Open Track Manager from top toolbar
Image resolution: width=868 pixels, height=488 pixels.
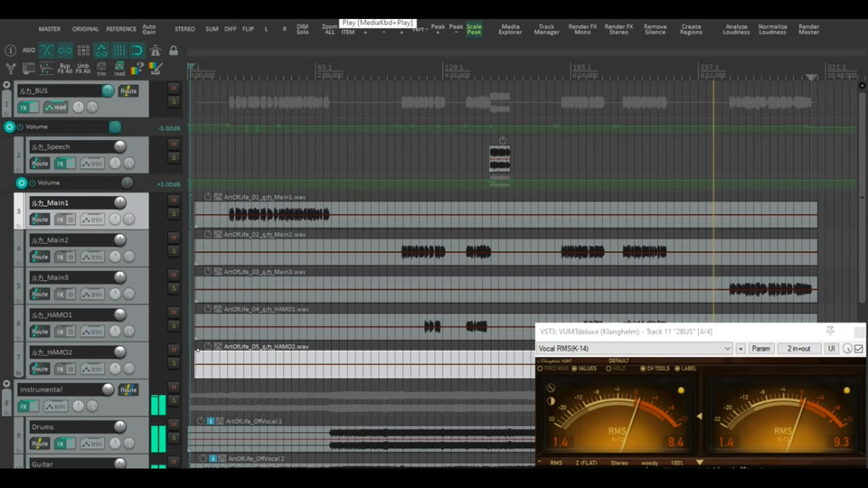(x=546, y=30)
